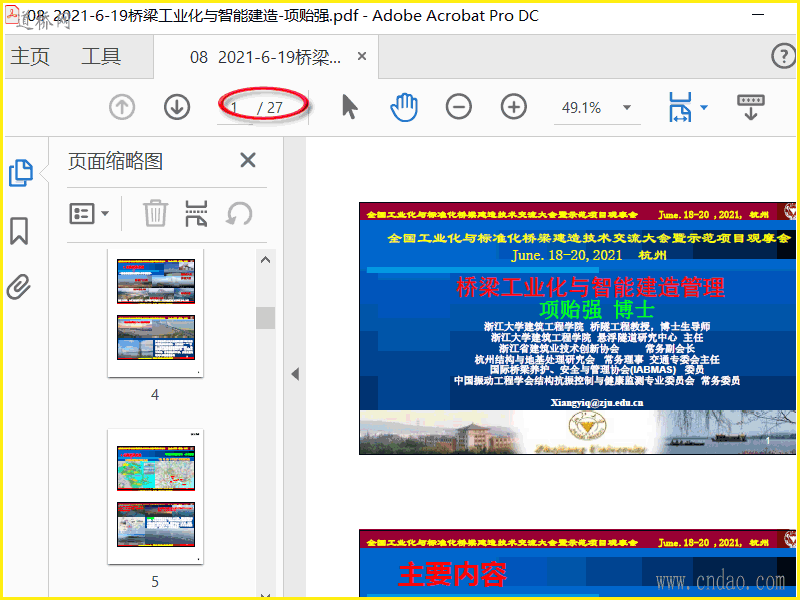Go to next page arrow
The height and width of the screenshot is (600, 800).
click(177, 108)
